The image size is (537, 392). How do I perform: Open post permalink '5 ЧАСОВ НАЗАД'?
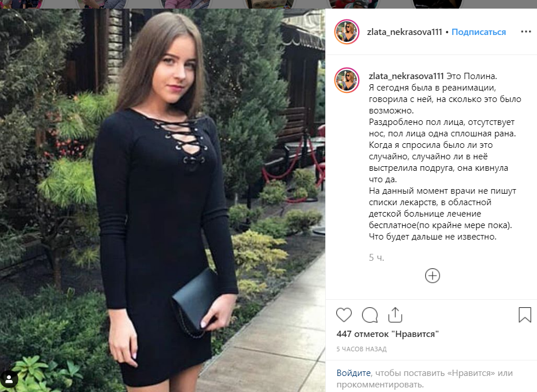point(361,349)
